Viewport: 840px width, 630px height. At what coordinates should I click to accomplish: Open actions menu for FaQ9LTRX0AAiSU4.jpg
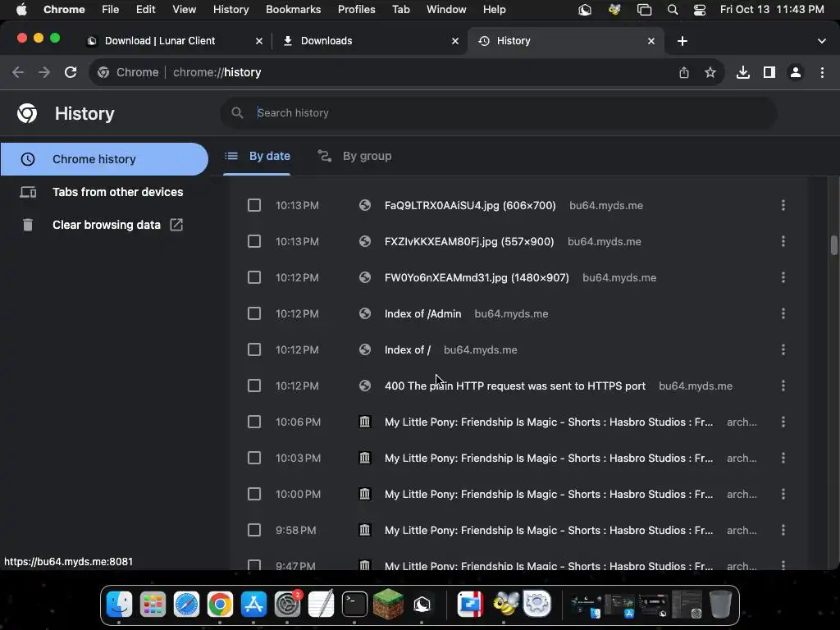783,205
